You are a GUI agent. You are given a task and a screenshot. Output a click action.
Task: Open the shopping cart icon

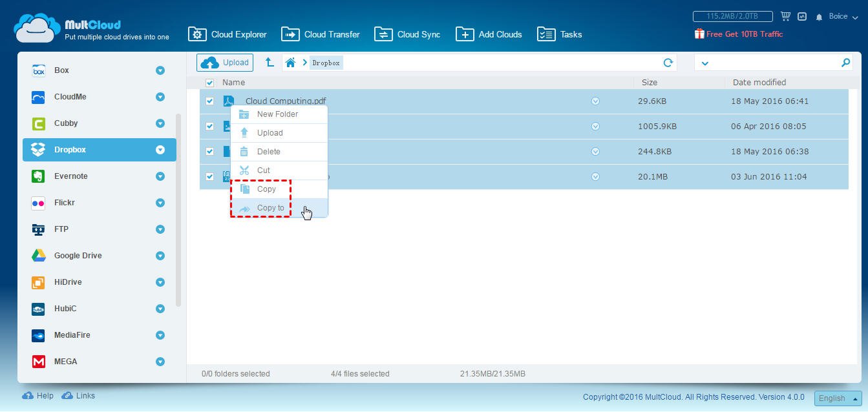pyautogui.click(x=785, y=16)
